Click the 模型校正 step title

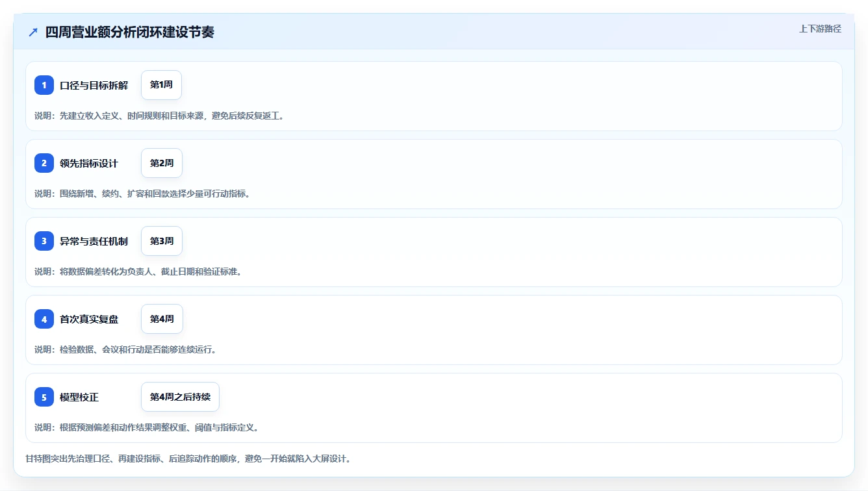79,397
